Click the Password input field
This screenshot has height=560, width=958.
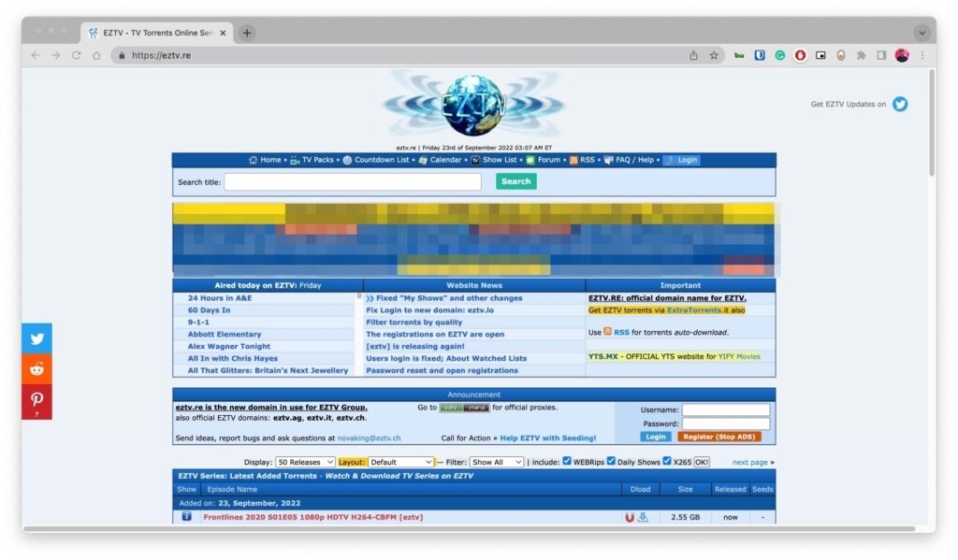point(726,424)
